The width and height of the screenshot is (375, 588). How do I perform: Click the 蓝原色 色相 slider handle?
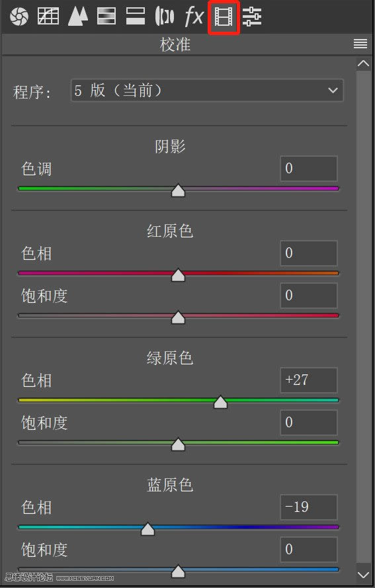coord(147,528)
